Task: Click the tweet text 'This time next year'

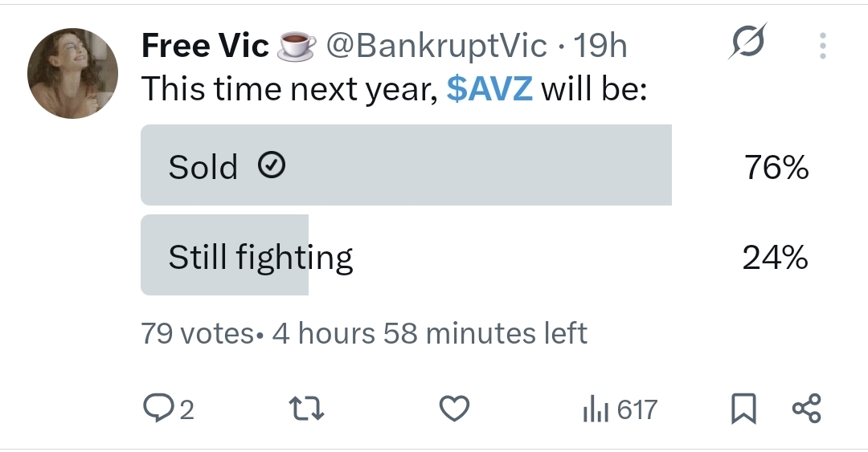Action: click(x=289, y=89)
